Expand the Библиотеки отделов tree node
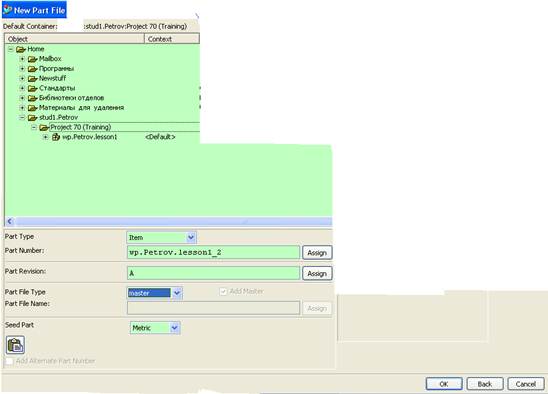Screen dimensions: 548x394 [x=22, y=98]
